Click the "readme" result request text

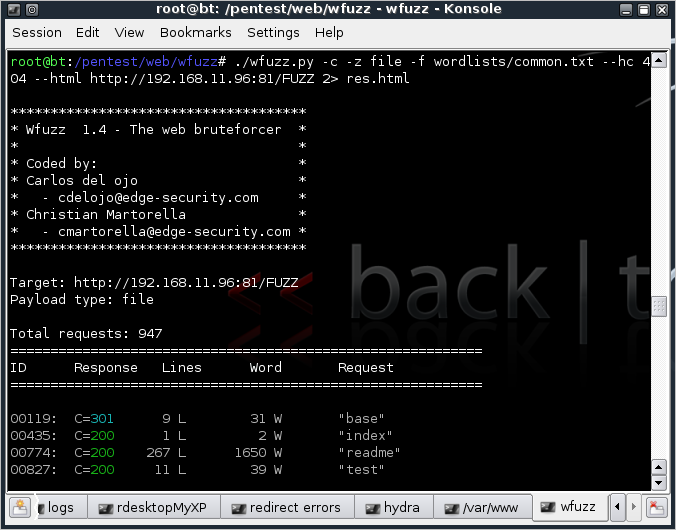369,453
